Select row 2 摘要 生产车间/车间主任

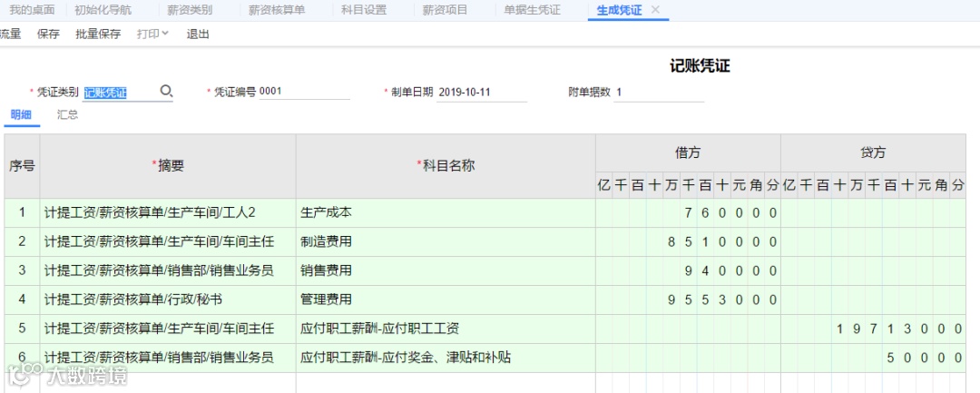168,241
